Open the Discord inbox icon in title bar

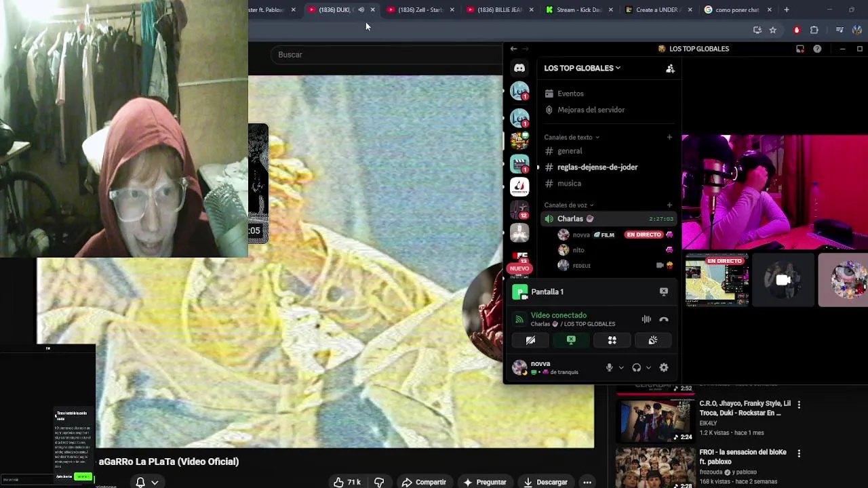coord(800,49)
